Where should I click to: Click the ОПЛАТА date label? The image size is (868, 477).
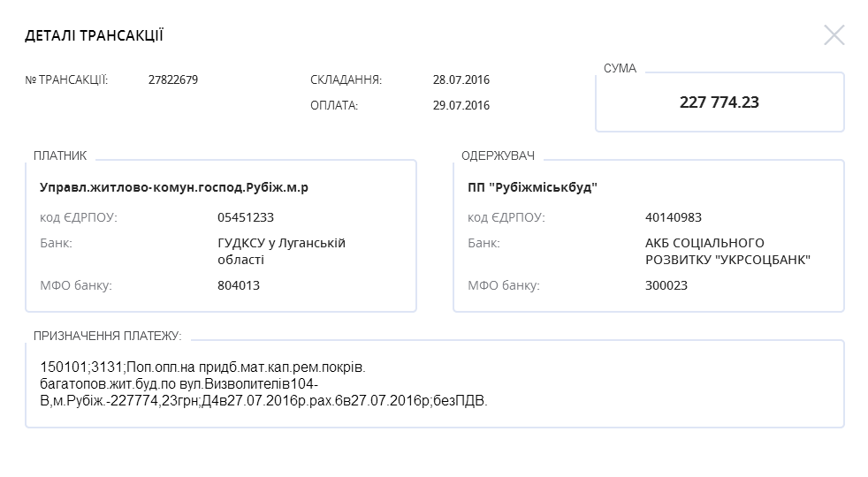(334, 106)
